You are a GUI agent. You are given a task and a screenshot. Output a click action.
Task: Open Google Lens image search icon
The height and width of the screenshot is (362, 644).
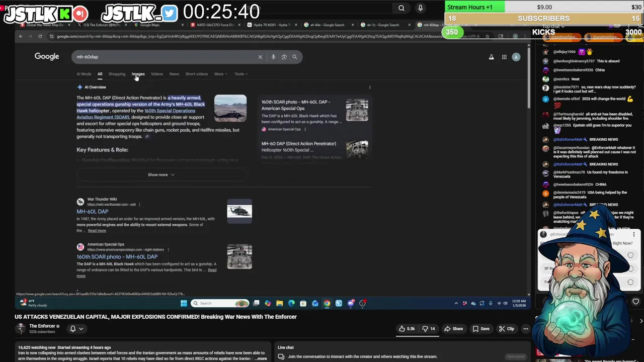pos(284,57)
